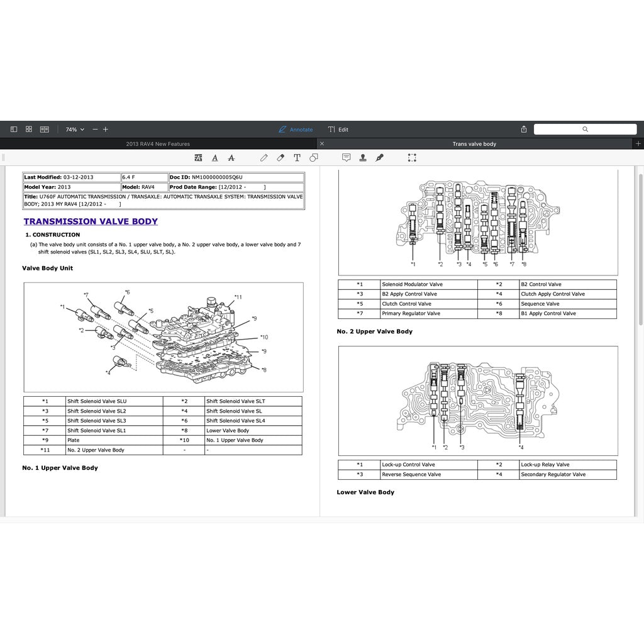Close the Trans valve body tab
The image size is (644, 644).
pos(322,144)
